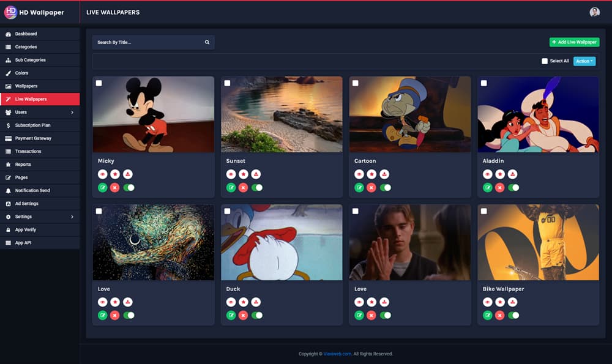Viewport: 612px width, 364px height.
Task: Open the user profile avatar
Action: coord(594,12)
